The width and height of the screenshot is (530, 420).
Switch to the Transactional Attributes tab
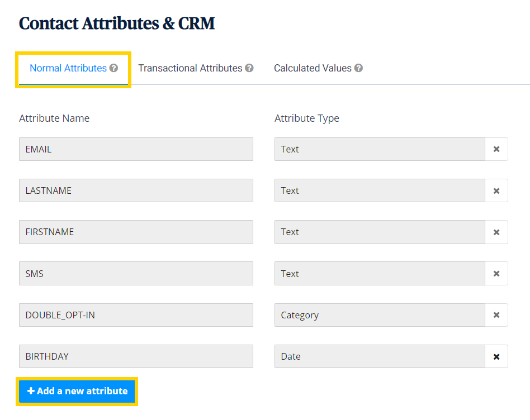tap(190, 68)
